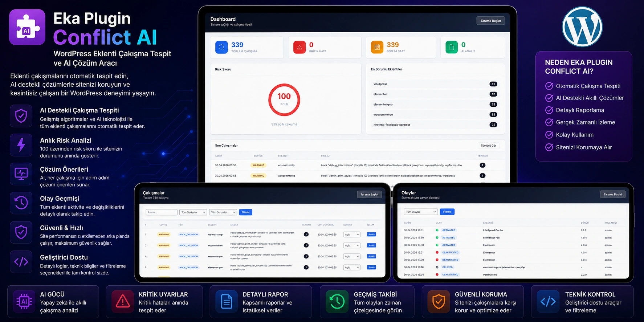Click the clock history icon for Olay Geçmişi

(x=21, y=203)
